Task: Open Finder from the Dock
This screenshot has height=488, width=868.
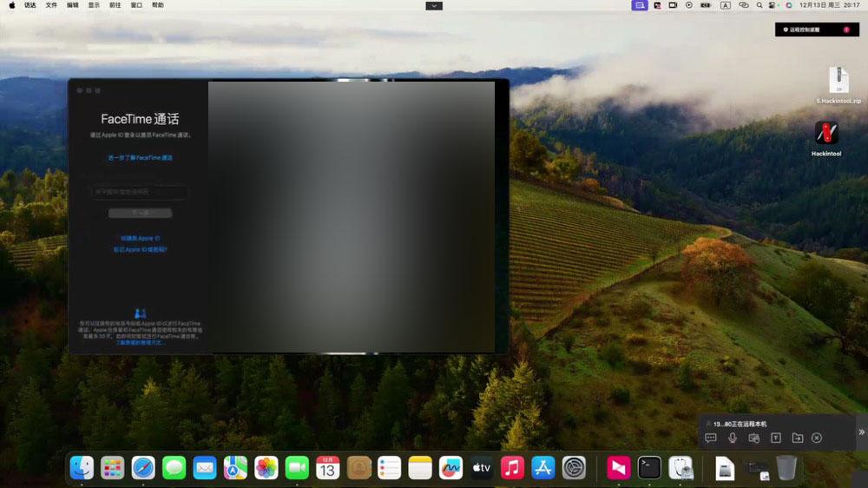Action: pyautogui.click(x=82, y=468)
